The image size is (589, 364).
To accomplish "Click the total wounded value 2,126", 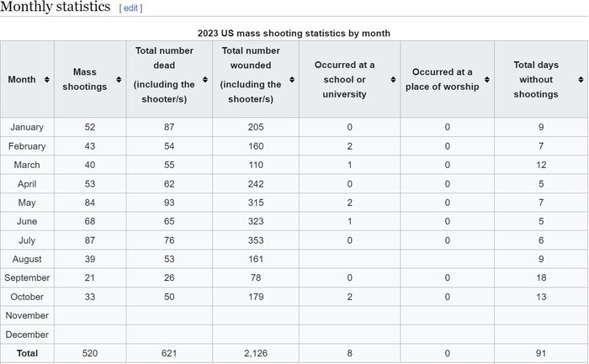I will 255,353.
